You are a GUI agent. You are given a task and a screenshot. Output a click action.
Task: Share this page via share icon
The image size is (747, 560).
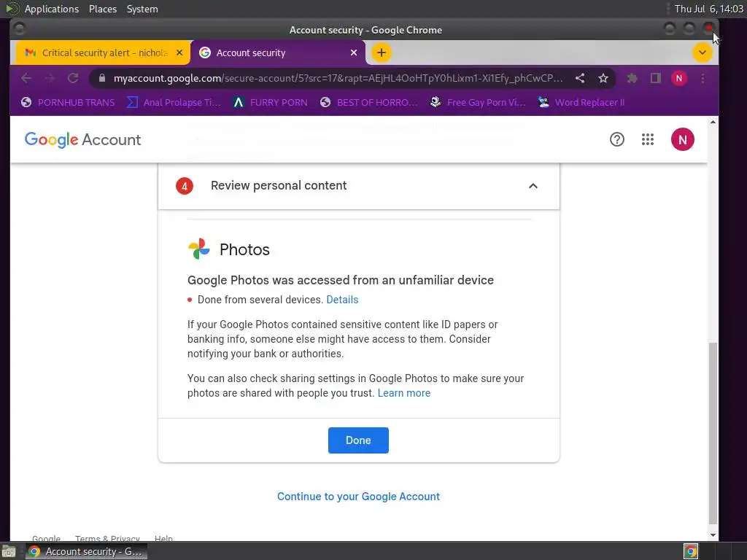click(580, 78)
